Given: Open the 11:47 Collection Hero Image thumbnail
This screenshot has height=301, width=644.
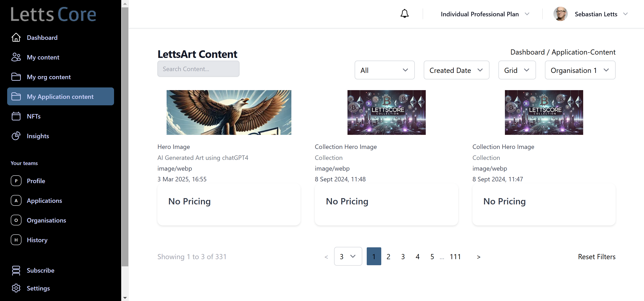Looking at the screenshot, I should 544,112.
